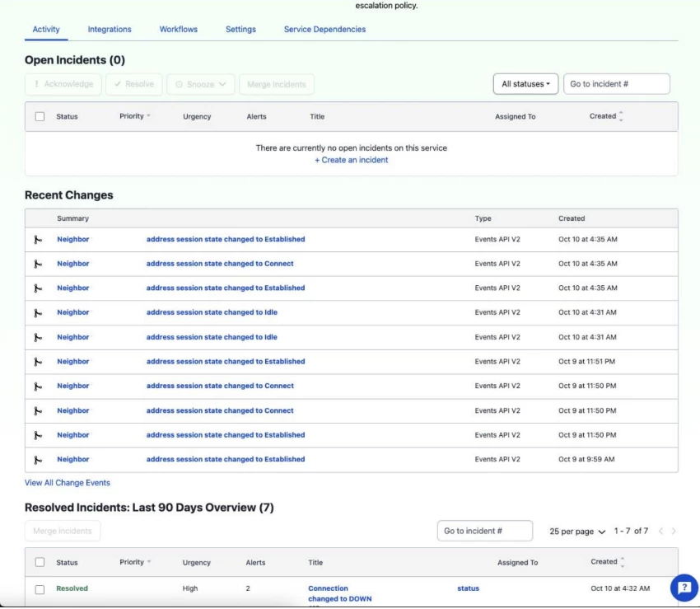This screenshot has height=609, width=700.
Task: Open Priority sort dropdown in Open Incidents header
Action: click(x=135, y=116)
